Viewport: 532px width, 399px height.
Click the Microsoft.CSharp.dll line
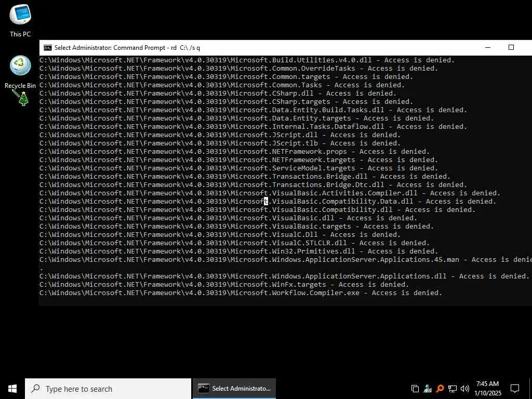coord(218,94)
